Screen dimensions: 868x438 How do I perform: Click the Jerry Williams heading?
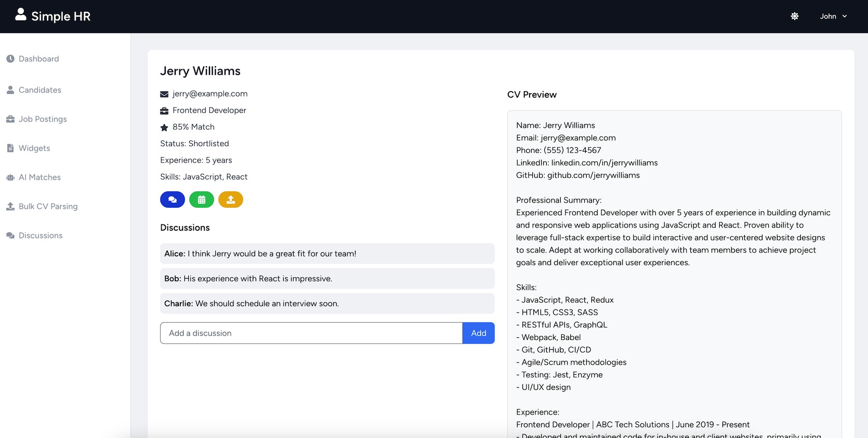200,71
